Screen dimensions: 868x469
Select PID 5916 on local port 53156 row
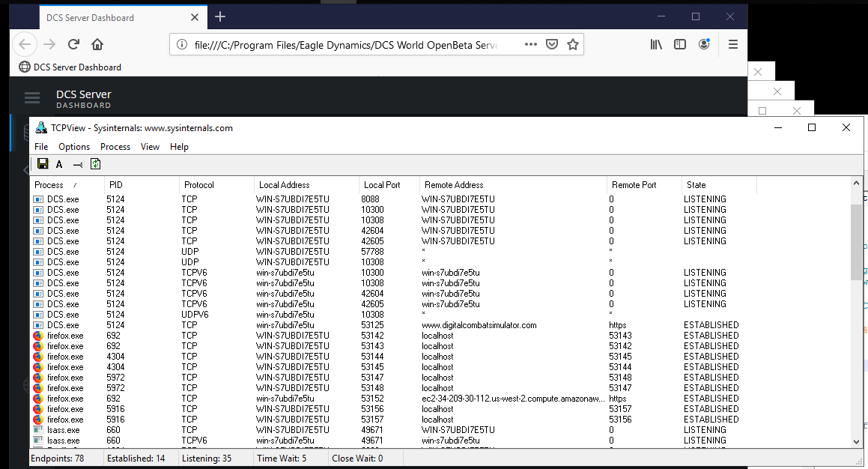(115, 409)
